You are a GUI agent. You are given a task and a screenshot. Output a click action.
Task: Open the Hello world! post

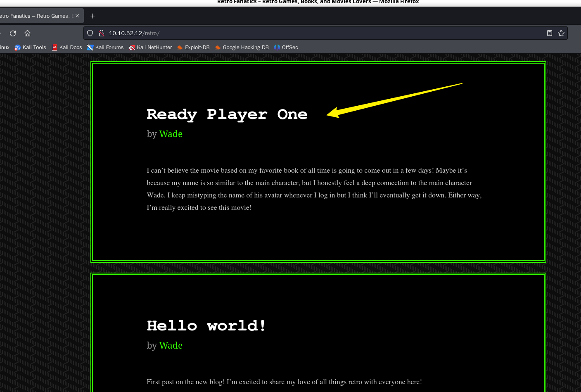pos(206,326)
